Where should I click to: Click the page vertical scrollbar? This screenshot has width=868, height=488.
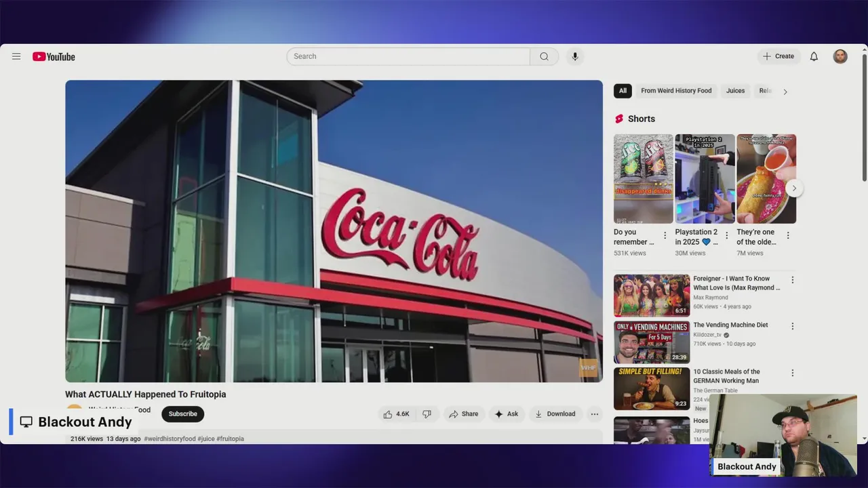tap(864, 117)
